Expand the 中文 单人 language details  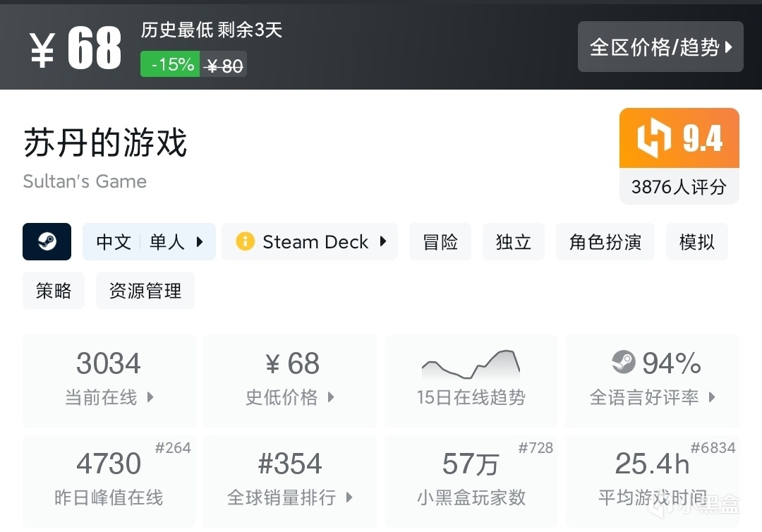click(149, 242)
